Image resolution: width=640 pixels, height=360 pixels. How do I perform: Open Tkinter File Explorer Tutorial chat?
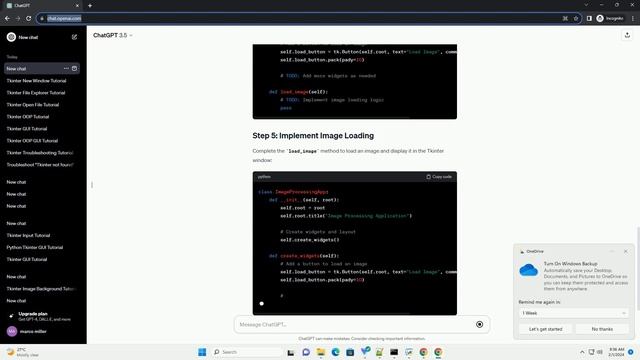pyautogui.click(x=36, y=93)
